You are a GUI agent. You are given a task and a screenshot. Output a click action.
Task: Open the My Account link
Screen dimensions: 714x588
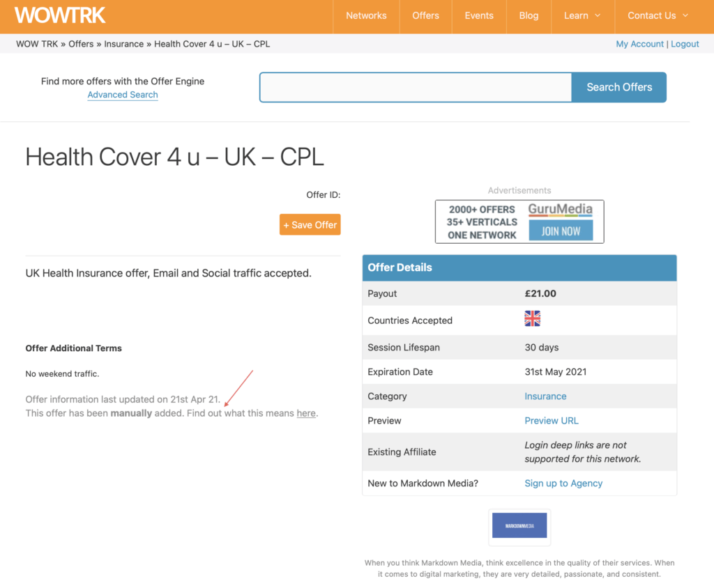tap(639, 44)
